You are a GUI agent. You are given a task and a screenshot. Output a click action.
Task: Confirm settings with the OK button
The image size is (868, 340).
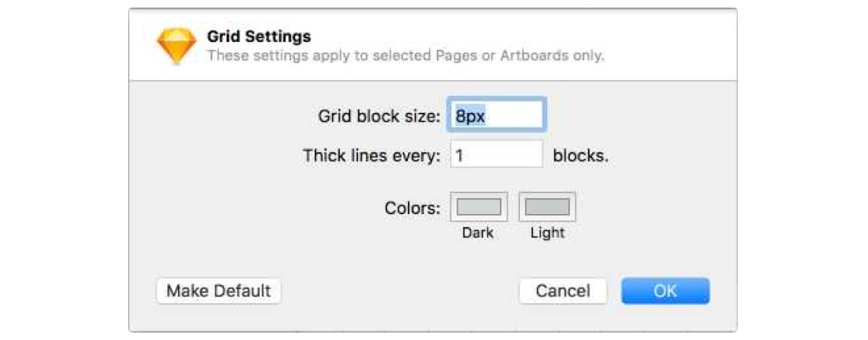coord(665,291)
